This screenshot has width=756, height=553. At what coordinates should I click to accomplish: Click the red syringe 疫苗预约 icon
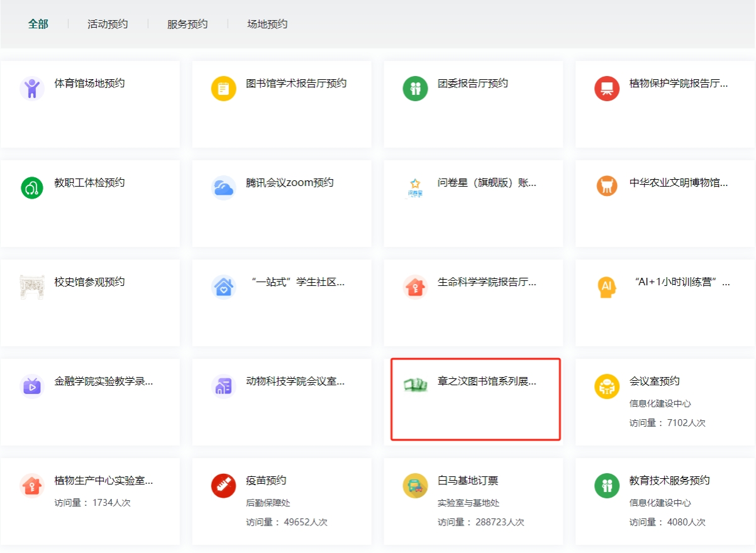[223, 485]
